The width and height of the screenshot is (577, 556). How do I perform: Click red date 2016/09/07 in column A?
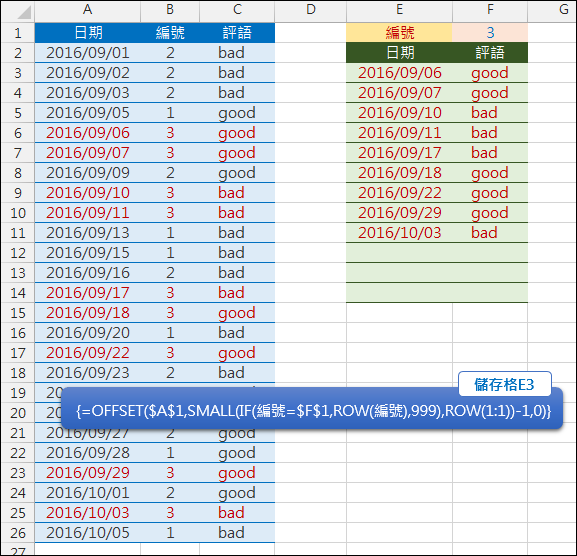coord(88,153)
